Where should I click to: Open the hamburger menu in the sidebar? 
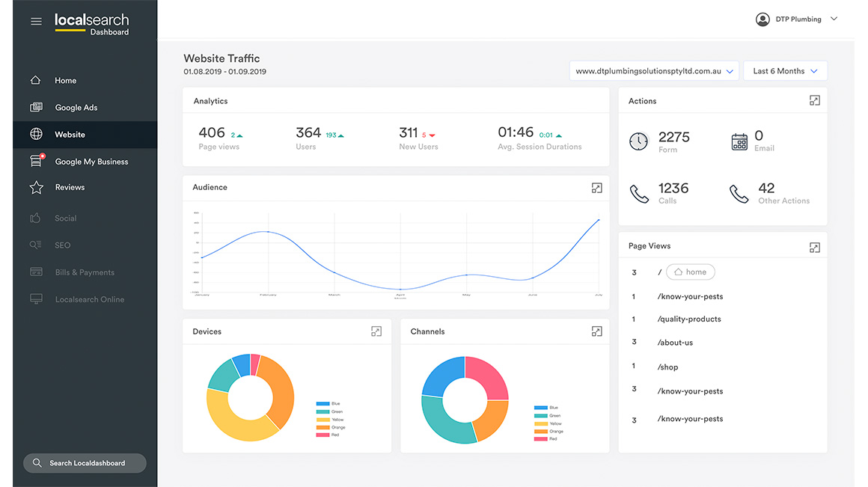click(36, 21)
